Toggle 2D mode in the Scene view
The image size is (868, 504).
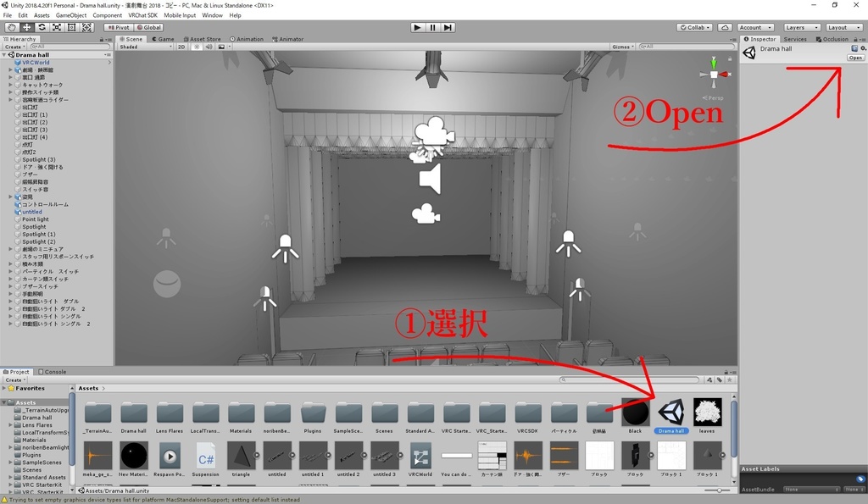point(181,47)
